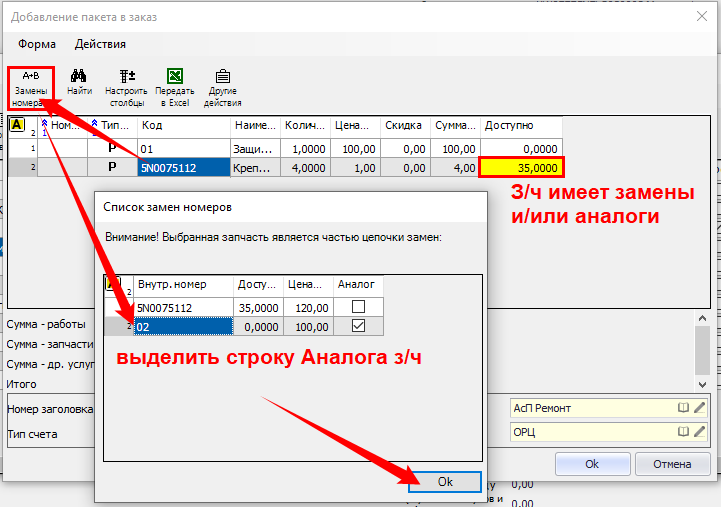
Task: Click sort arrows in Ном column header
Action: tap(43, 124)
